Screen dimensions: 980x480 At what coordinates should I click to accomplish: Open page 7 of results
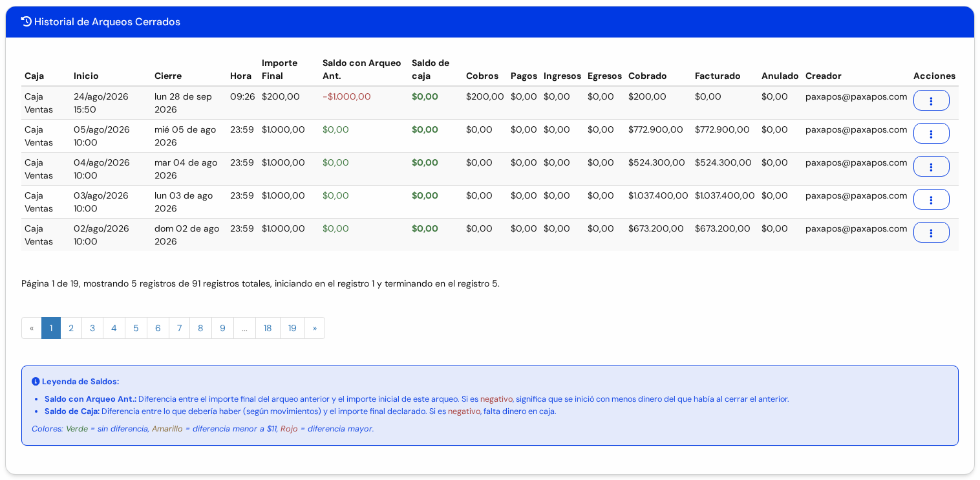[179, 328]
